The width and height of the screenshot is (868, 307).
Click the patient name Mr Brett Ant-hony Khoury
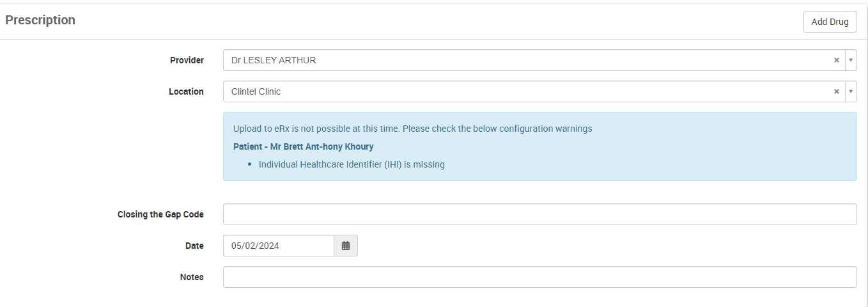tap(303, 146)
